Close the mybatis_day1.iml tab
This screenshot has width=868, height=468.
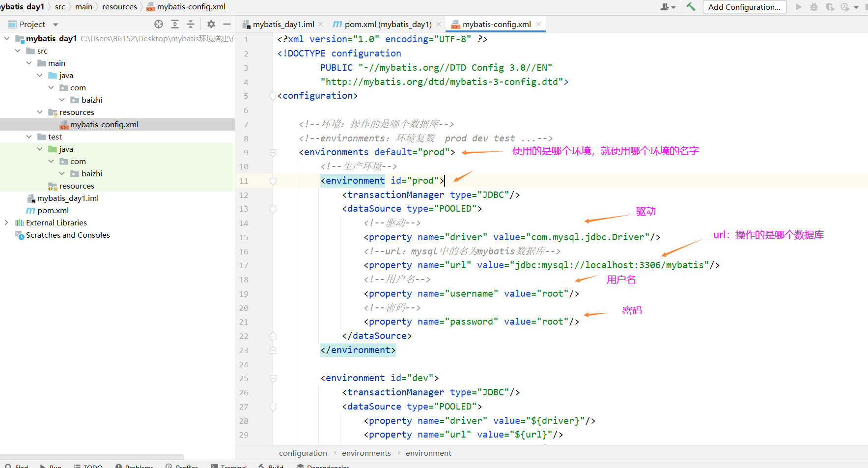pyautogui.click(x=321, y=24)
